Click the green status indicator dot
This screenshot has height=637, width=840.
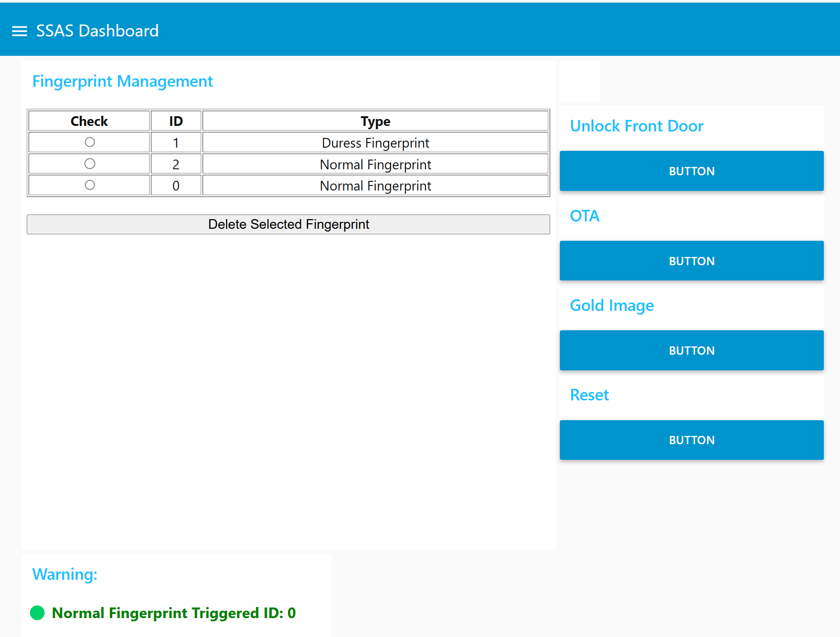tap(37, 613)
